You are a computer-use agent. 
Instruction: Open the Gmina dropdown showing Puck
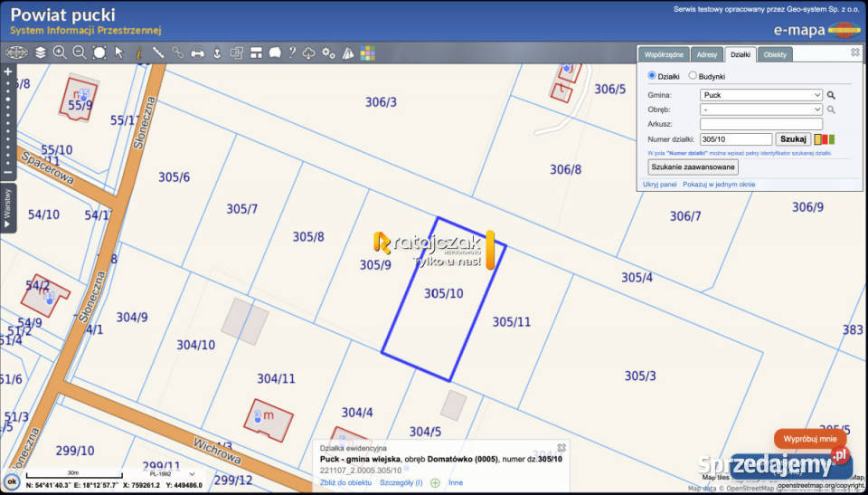click(761, 95)
